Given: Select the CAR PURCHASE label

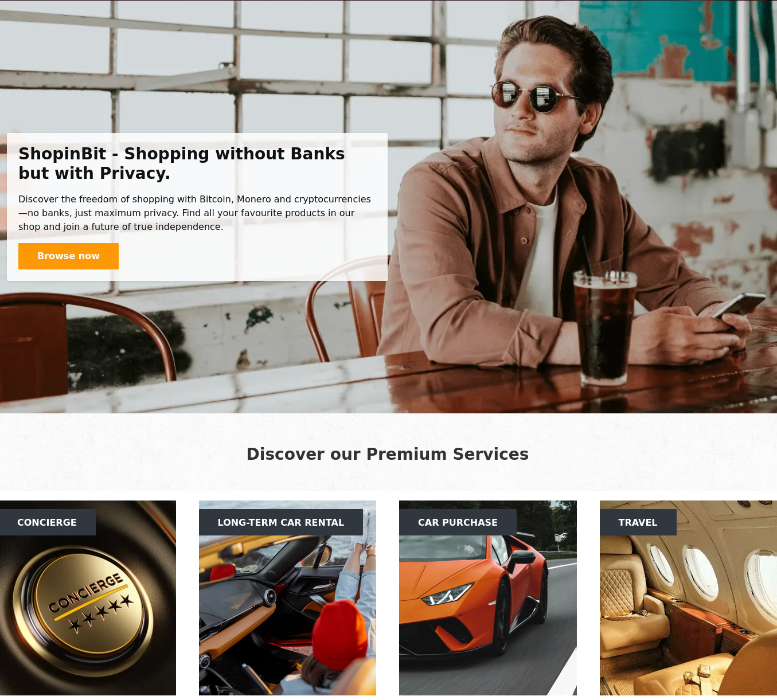Looking at the screenshot, I should click(x=458, y=522).
